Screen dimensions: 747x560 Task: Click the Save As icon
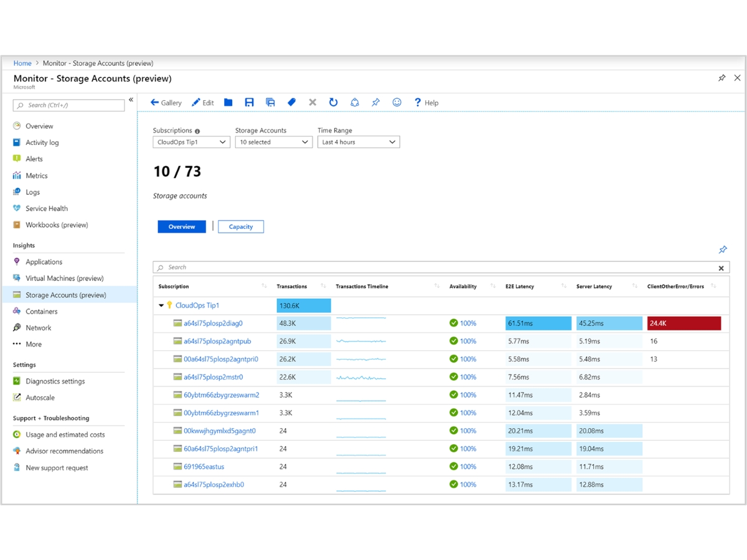tap(270, 103)
